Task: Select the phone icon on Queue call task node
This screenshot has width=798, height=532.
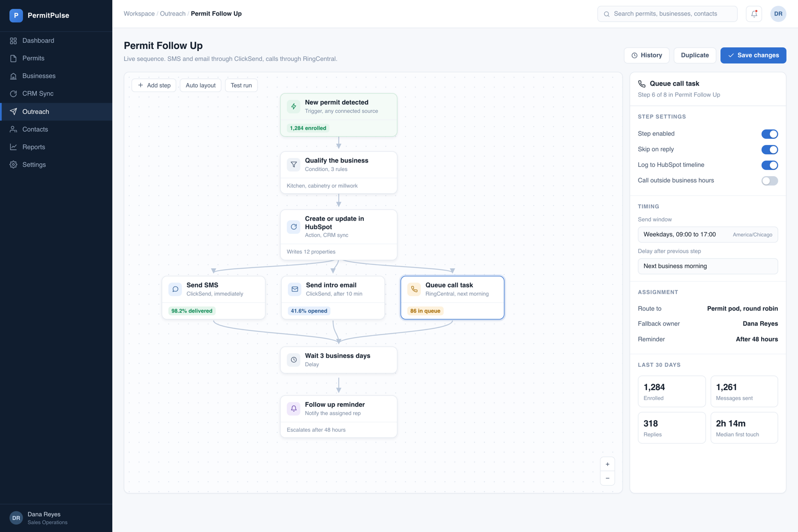Action: pyautogui.click(x=414, y=289)
